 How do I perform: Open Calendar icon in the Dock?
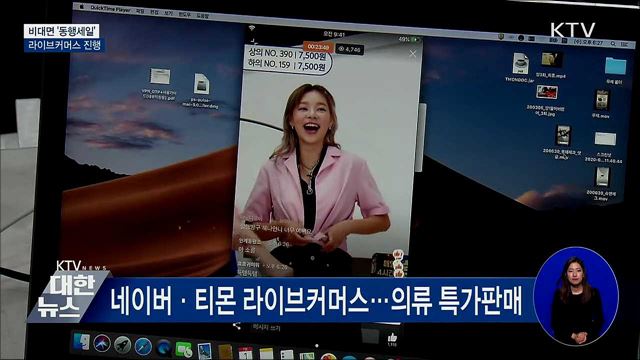246,353
